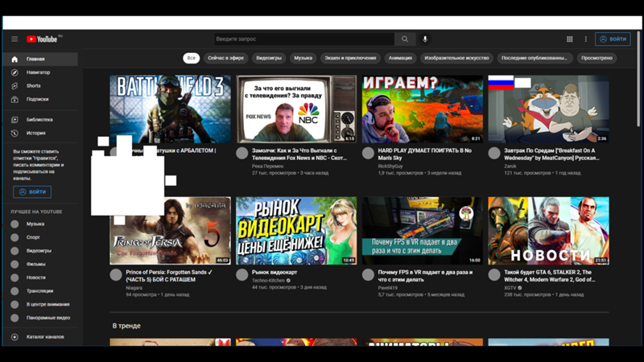Select the Экшен и приключения chip
Image resolution: width=644 pixels, height=362 pixels.
click(x=350, y=58)
